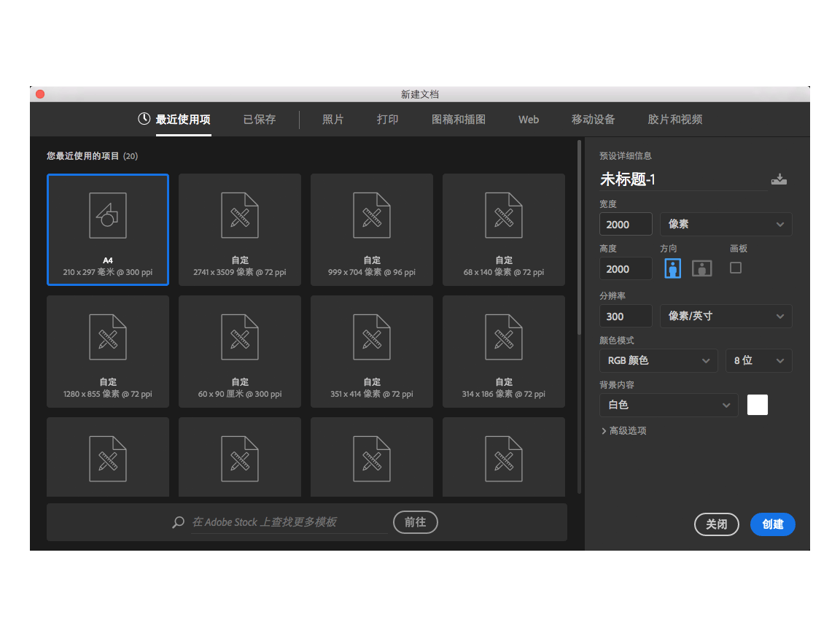Click document icon of 999 x 704 像素 preset
840x636 pixels.
372,215
